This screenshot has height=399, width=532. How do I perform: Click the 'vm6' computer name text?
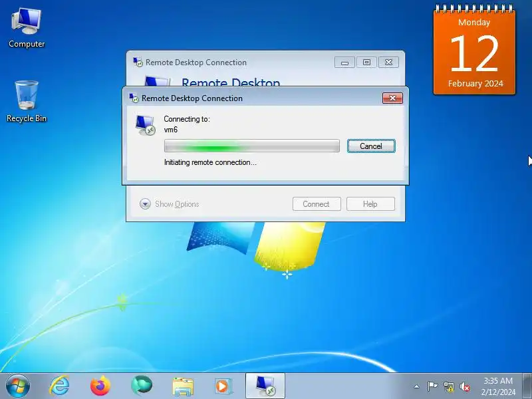tap(171, 130)
